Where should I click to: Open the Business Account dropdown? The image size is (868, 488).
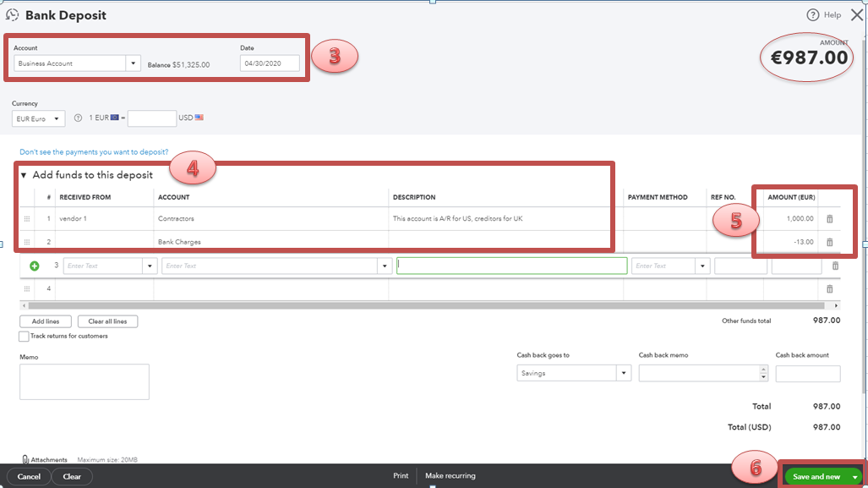(132, 63)
